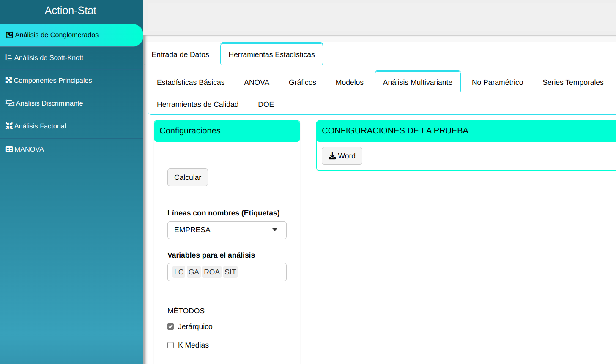Viewport: 616px width, 364px height.
Task: Click the MANOVA table icon
Action: point(9,149)
